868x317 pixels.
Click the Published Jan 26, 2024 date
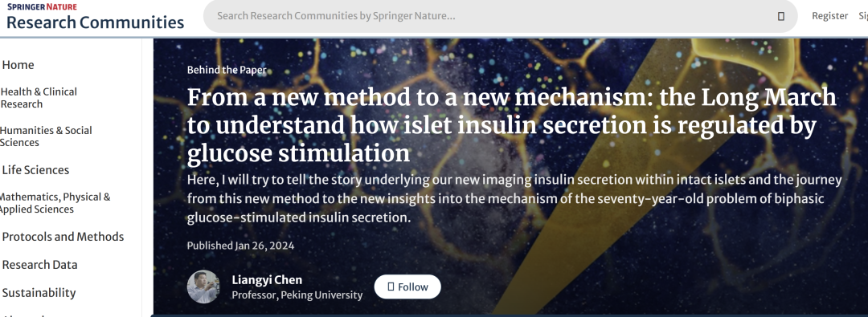pyautogui.click(x=240, y=245)
